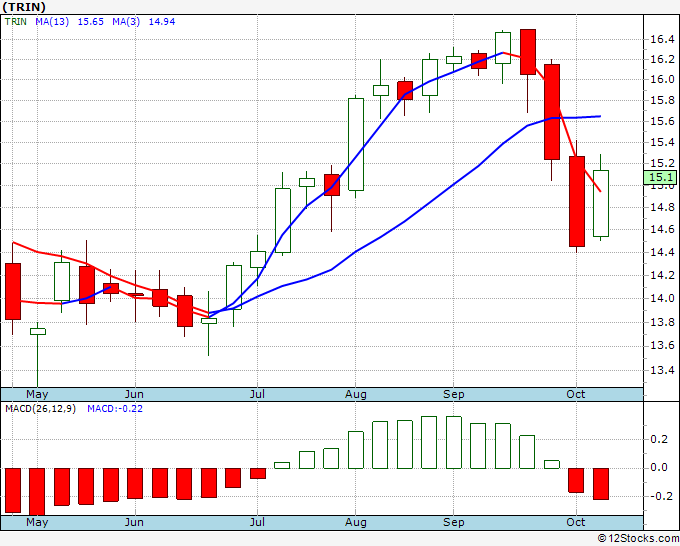Viewport: 680px width, 546px height.
Task: Click Sep on the price chart date axis
Action: (454, 395)
